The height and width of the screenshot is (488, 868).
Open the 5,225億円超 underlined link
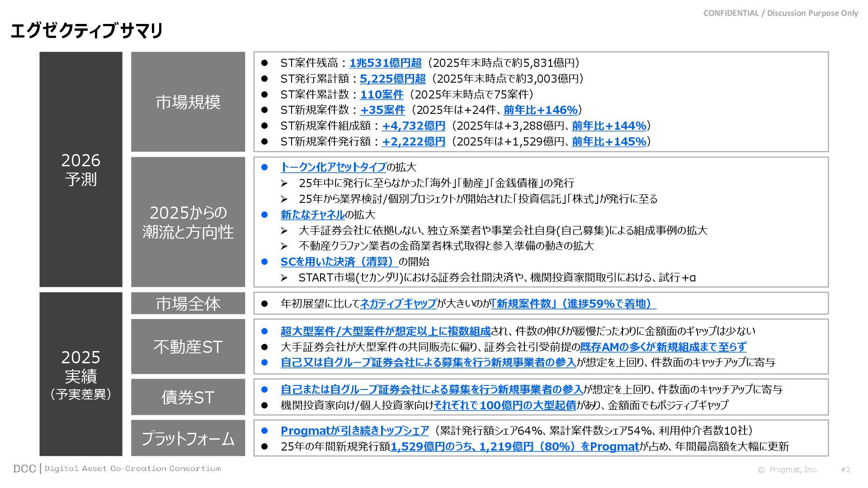(392, 79)
